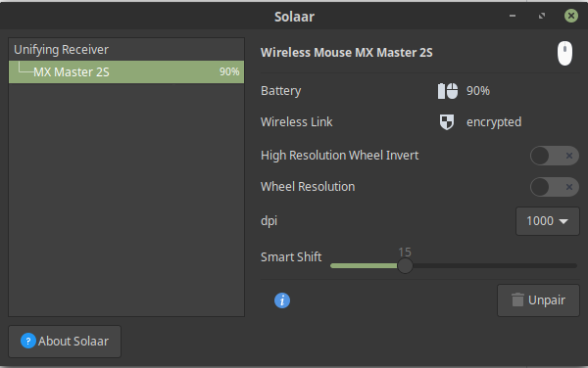This screenshot has height=368, width=588.
Task: Click the dpi label
Action: [x=269, y=221]
